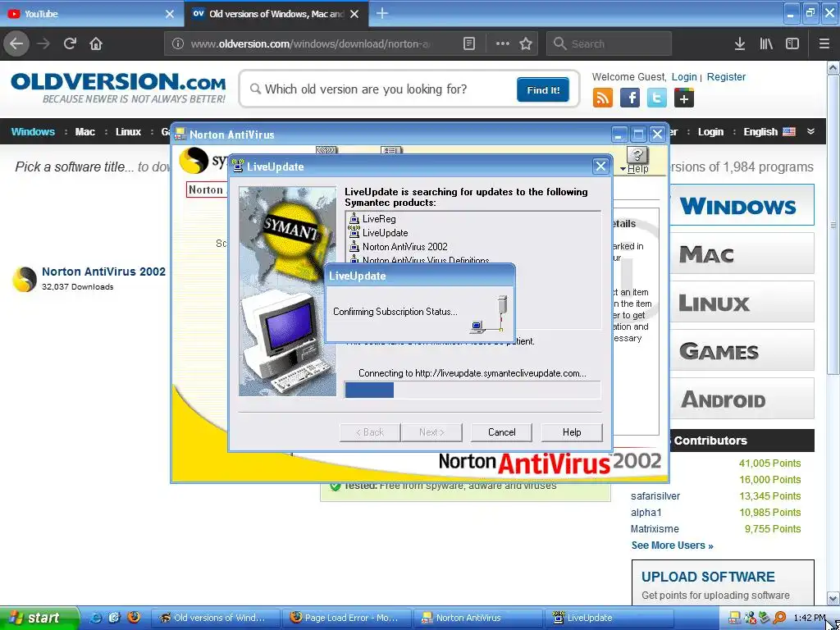Viewport: 840px width, 630px height.
Task: Switch to Page Load Error taskbar item
Action: tap(346, 618)
